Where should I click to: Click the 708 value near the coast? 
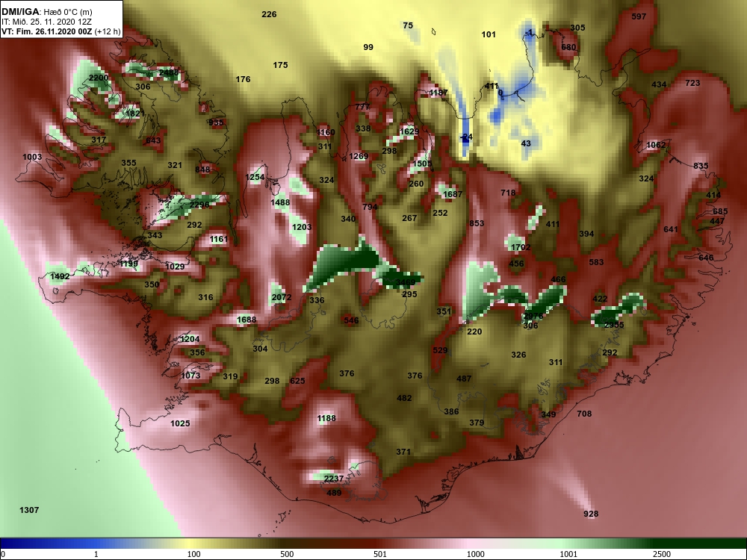pos(584,414)
